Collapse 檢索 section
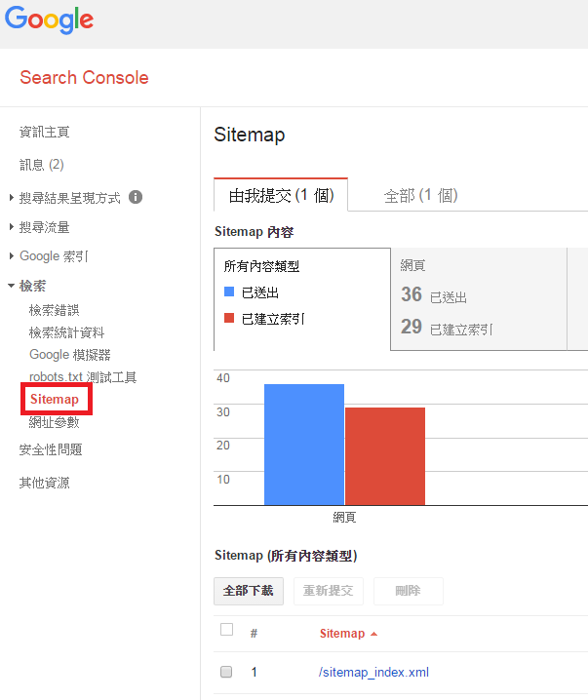The height and width of the screenshot is (700, 588). [32, 286]
